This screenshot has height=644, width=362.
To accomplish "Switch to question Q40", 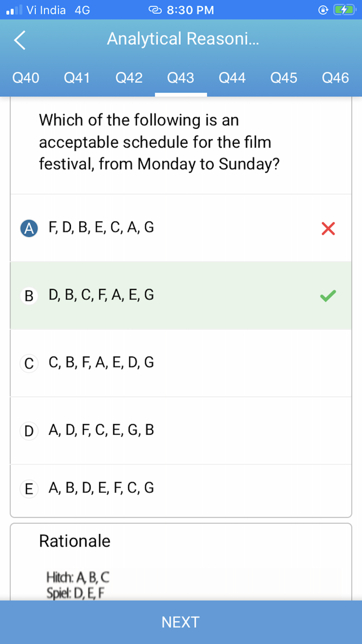I will click(26, 78).
